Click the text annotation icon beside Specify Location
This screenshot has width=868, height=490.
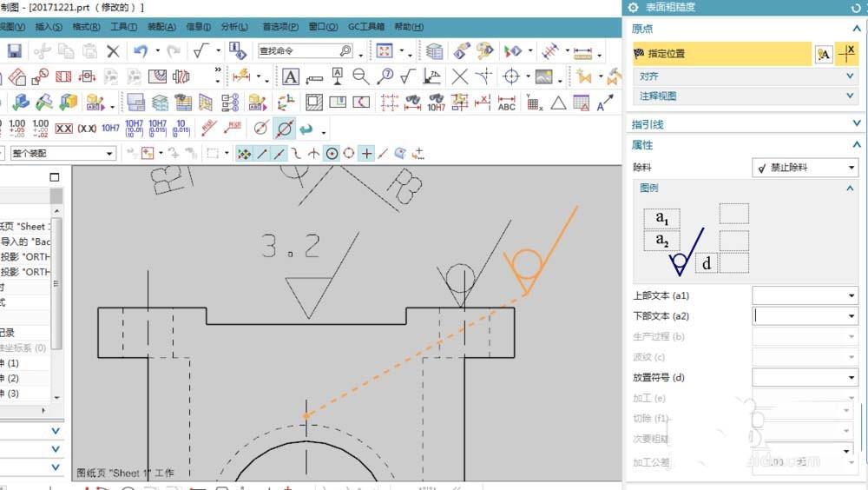pyautogui.click(x=824, y=54)
